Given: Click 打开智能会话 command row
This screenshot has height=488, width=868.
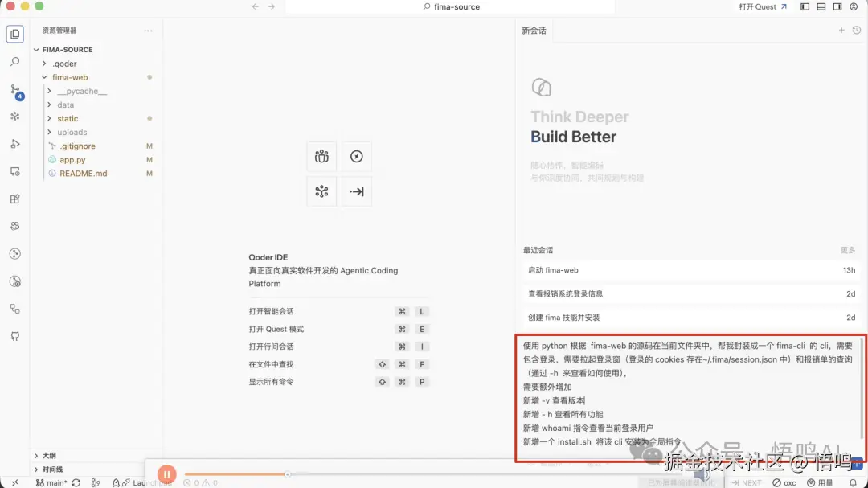Looking at the screenshot, I should pyautogui.click(x=339, y=311).
